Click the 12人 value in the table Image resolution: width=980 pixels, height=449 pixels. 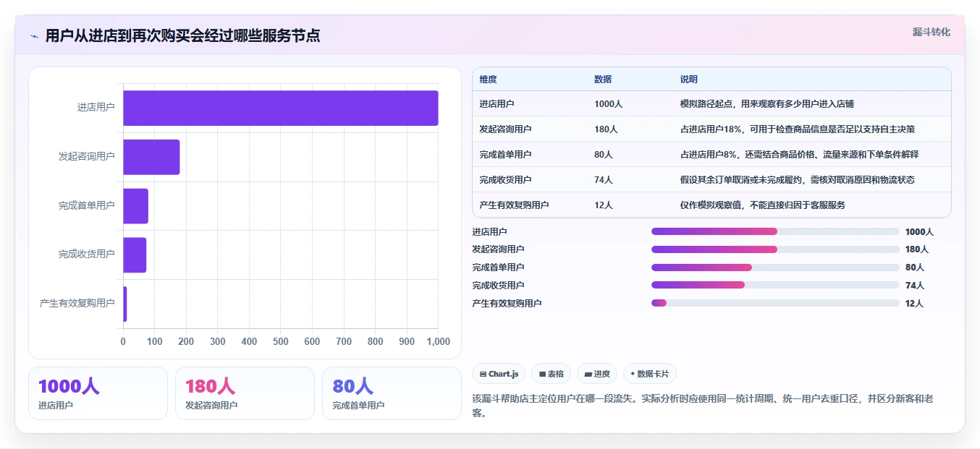click(x=604, y=205)
